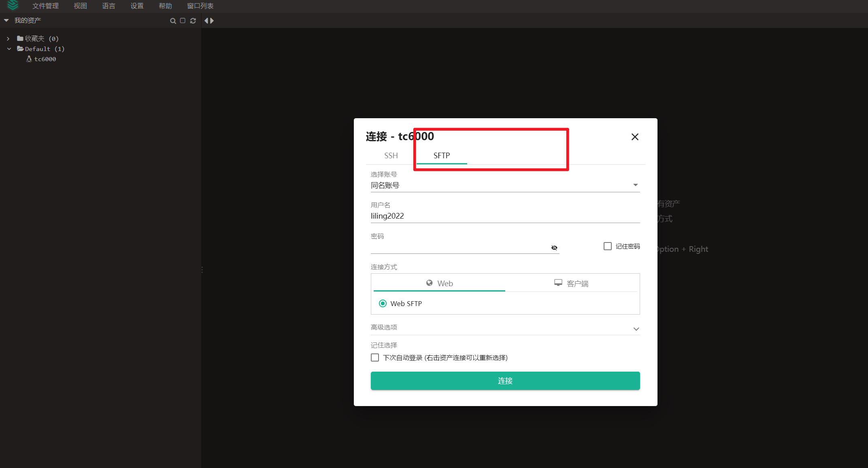Click the 密码 input field
This screenshot has height=468, width=868.
pyautogui.click(x=460, y=247)
